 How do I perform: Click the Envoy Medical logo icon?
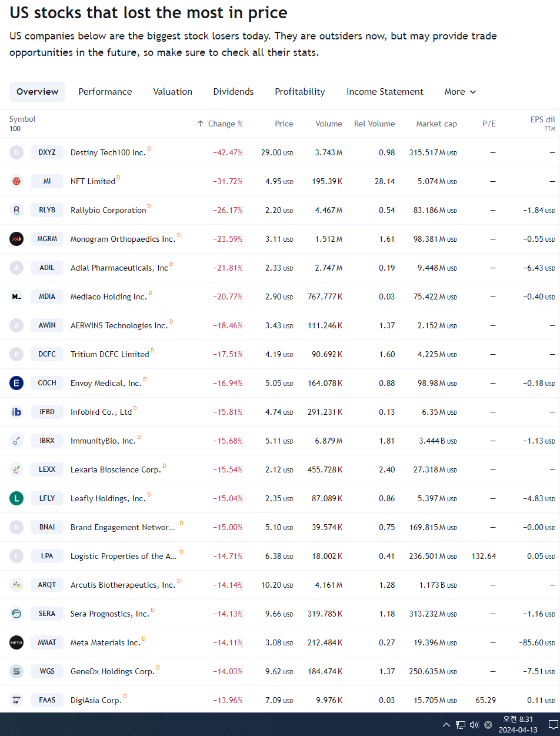click(x=16, y=383)
